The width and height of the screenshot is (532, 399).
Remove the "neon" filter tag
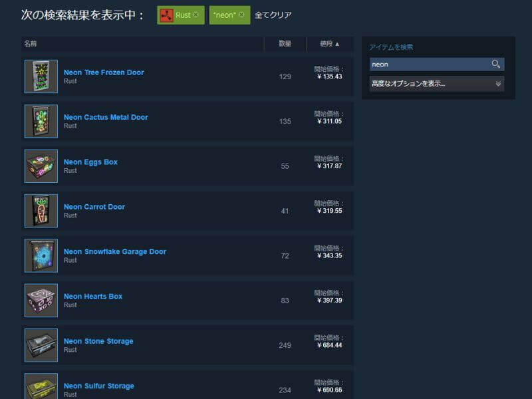[x=241, y=15]
